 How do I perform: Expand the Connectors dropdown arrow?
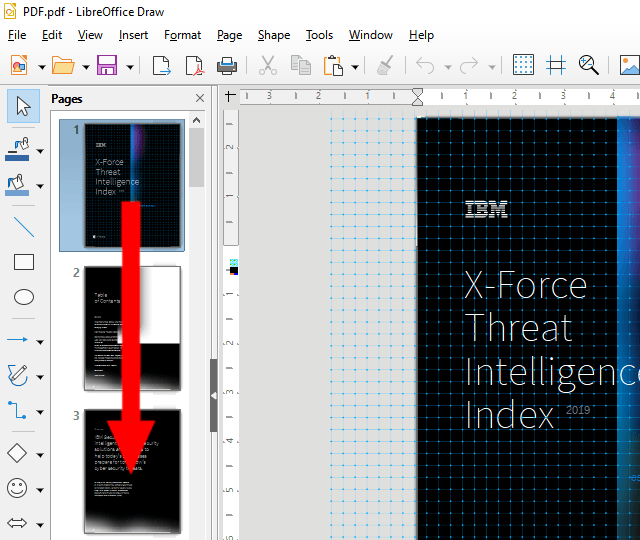pyautogui.click(x=40, y=412)
